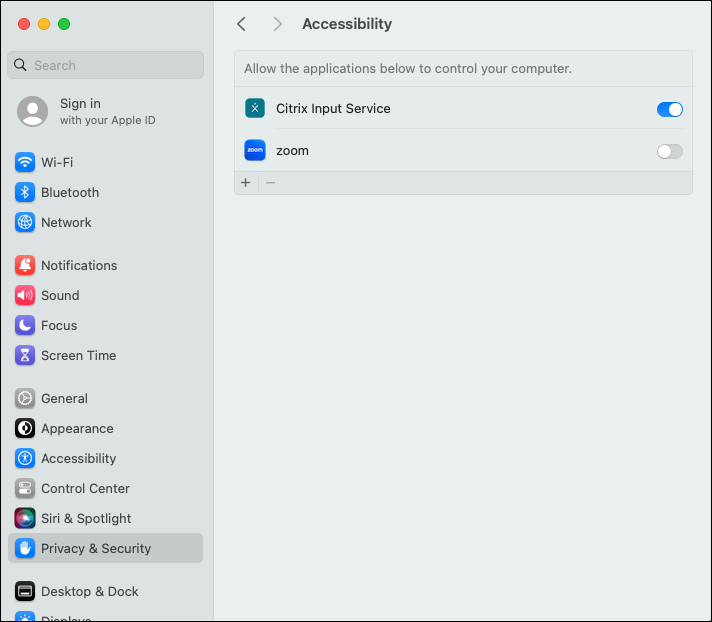
Task: Select the Network globe icon
Action: (x=25, y=222)
